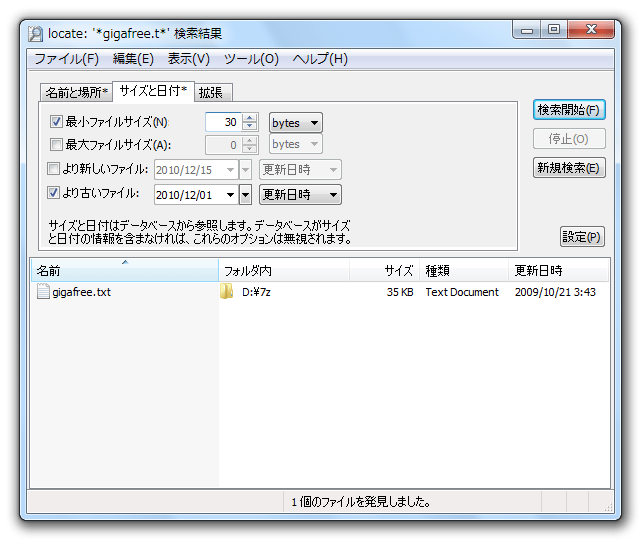
Task: Decrease minimum file size with down spinner
Action: (x=249, y=127)
